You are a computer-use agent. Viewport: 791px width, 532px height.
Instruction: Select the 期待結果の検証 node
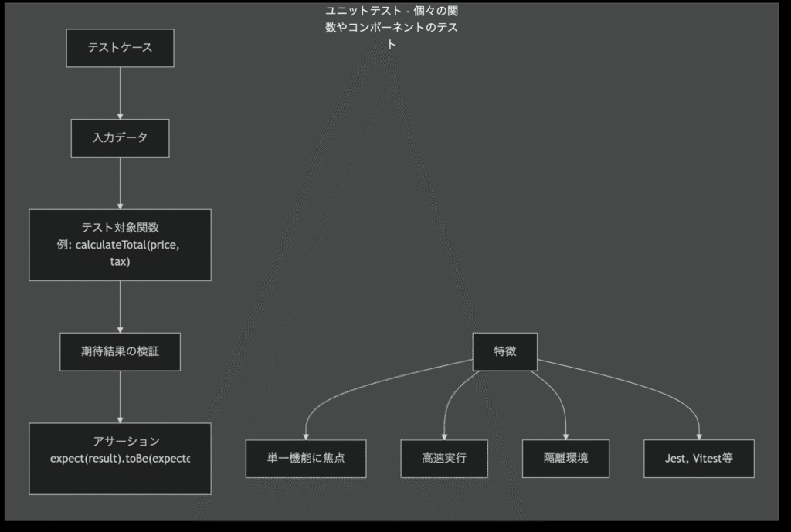120,352
